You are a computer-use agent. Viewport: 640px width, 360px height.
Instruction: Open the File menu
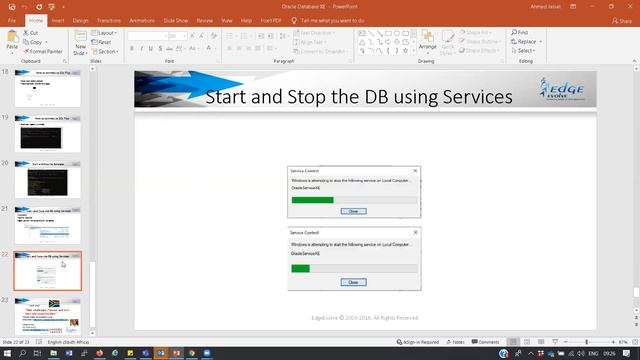[x=12, y=20]
